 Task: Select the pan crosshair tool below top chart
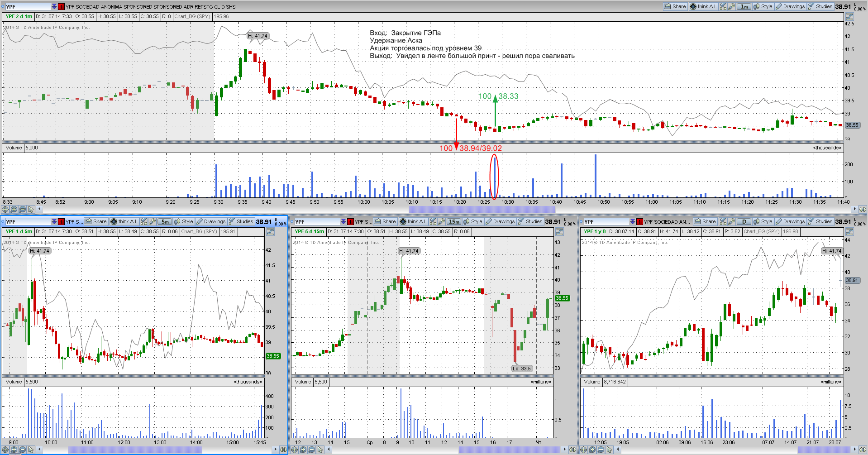coord(5,209)
